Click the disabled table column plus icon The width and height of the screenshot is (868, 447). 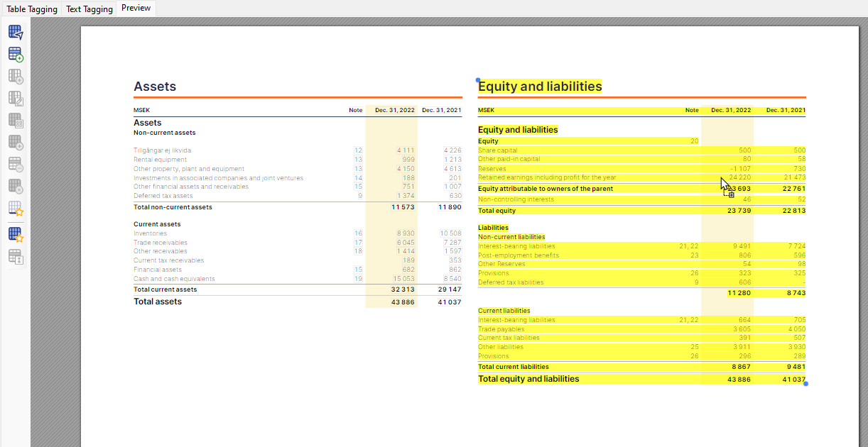click(x=16, y=77)
